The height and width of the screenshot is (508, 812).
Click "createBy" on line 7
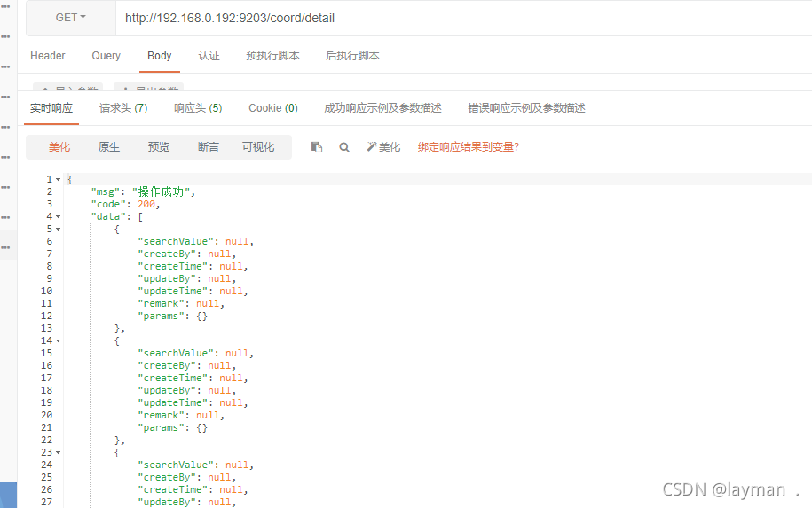click(167, 254)
